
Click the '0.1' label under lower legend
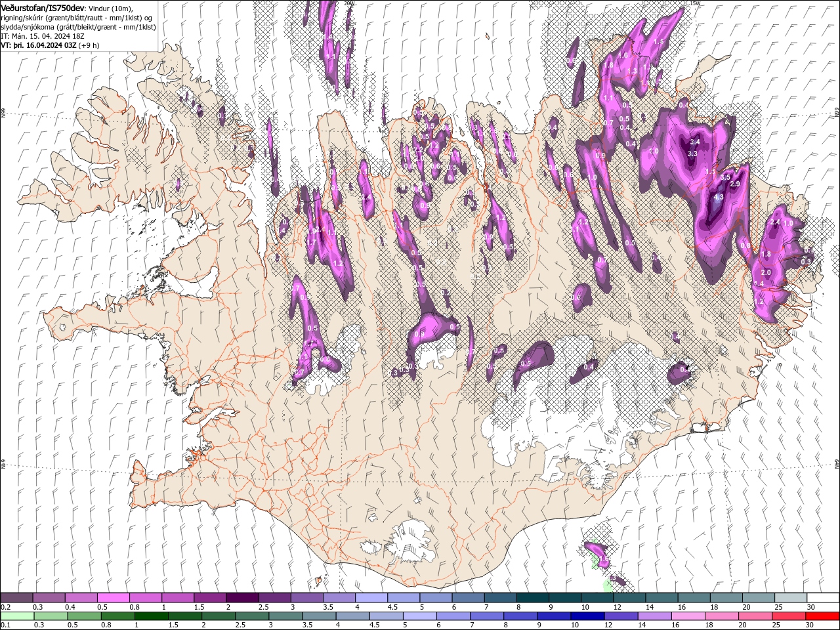5,625
